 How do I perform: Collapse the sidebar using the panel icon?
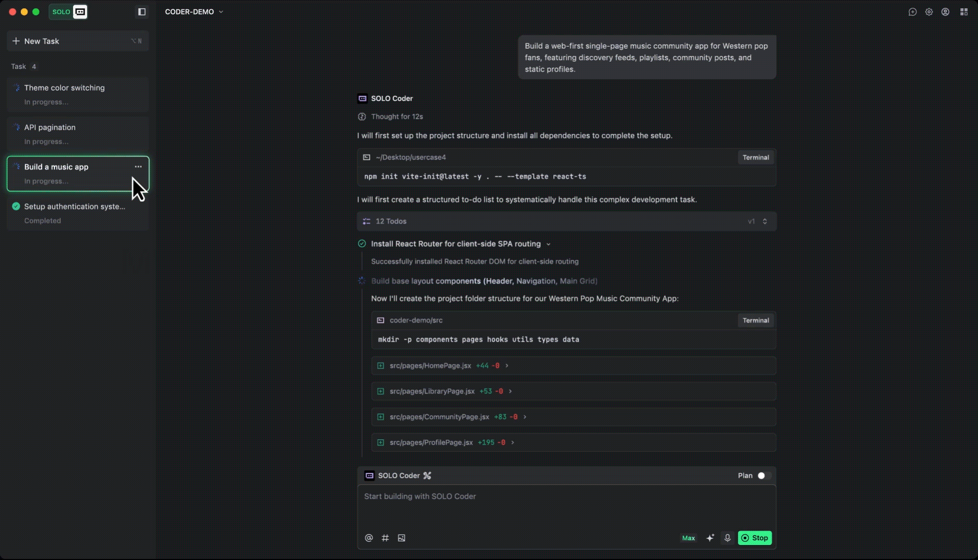pos(142,11)
